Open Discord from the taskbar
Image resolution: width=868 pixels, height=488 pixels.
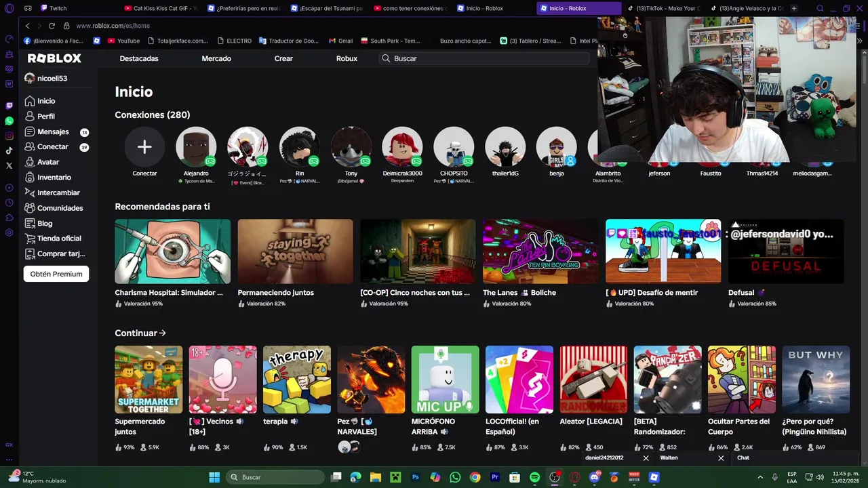point(594,477)
